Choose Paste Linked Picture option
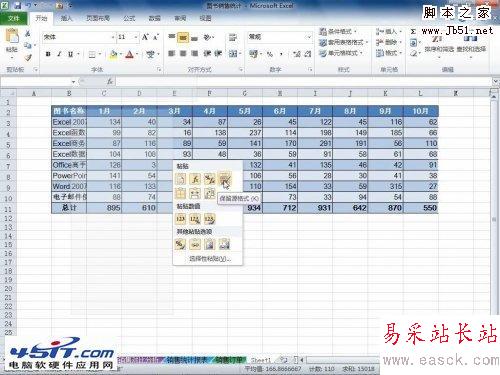 click(224, 244)
